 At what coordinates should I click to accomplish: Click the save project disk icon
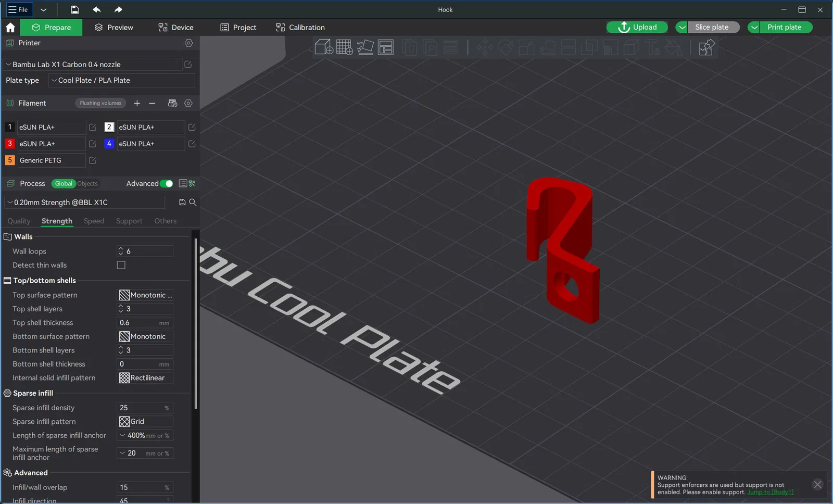click(x=75, y=9)
